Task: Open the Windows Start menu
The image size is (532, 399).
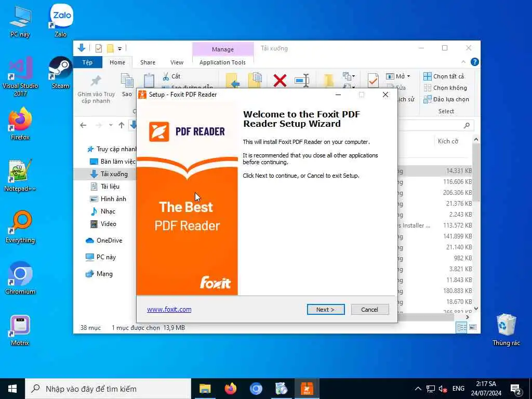Action: 12,389
